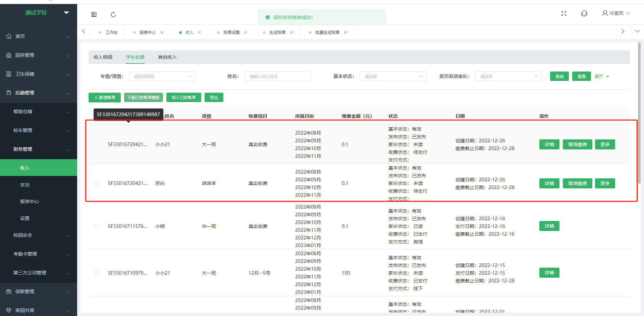Click the vertical page scrollbar
644x316 pixels.
pyautogui.click(x=639, y=113)
